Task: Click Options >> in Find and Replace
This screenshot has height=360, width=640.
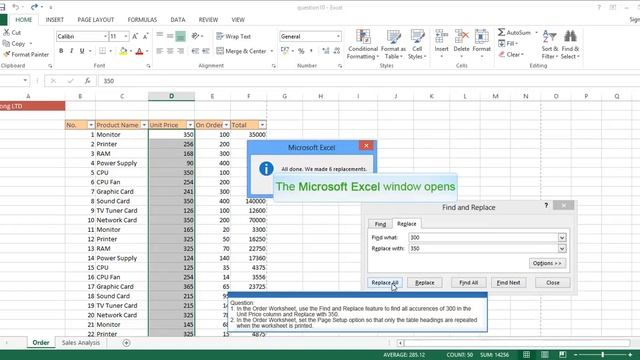Action: coord(547,263)
